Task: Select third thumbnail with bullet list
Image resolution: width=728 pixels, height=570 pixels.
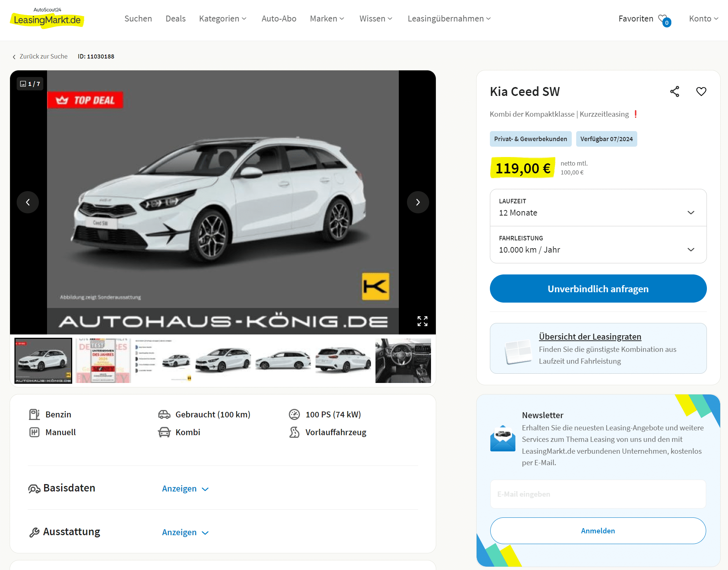Action: (163, 361)
